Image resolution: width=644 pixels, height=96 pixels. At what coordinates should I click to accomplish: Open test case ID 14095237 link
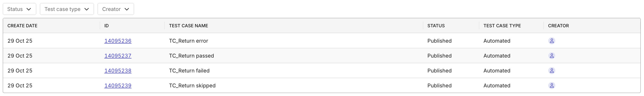tap(118, 56)
